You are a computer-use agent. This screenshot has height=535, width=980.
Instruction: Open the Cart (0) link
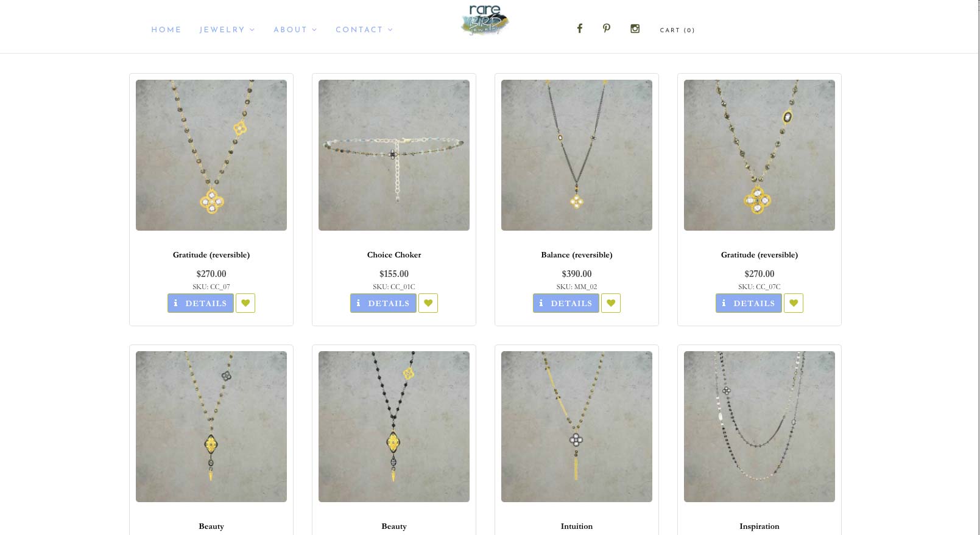[677, 30]
